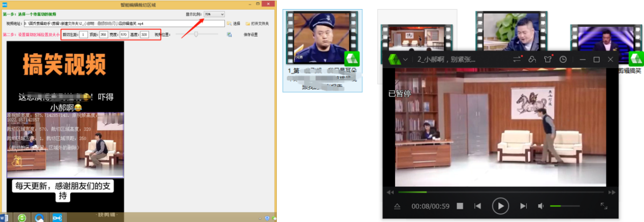
Task: Open the blue Q browser taskbar icon
Action: click(39, 217)
